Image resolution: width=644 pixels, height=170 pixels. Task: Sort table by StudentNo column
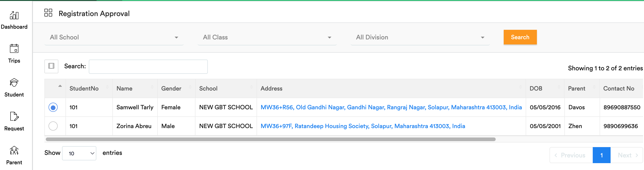pyautogui.click(x=89, y=88)
